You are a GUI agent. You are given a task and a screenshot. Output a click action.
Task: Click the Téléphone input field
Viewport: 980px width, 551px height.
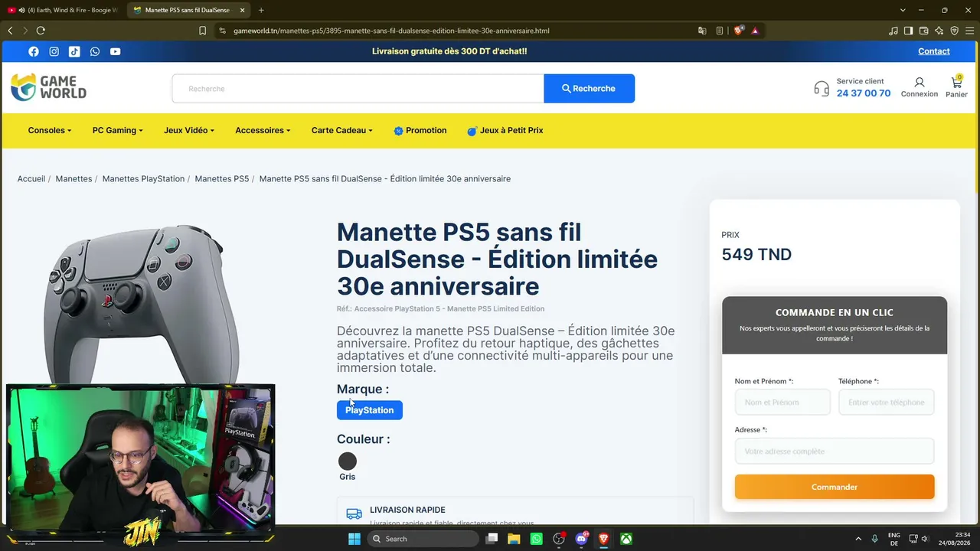click(887, 402)
